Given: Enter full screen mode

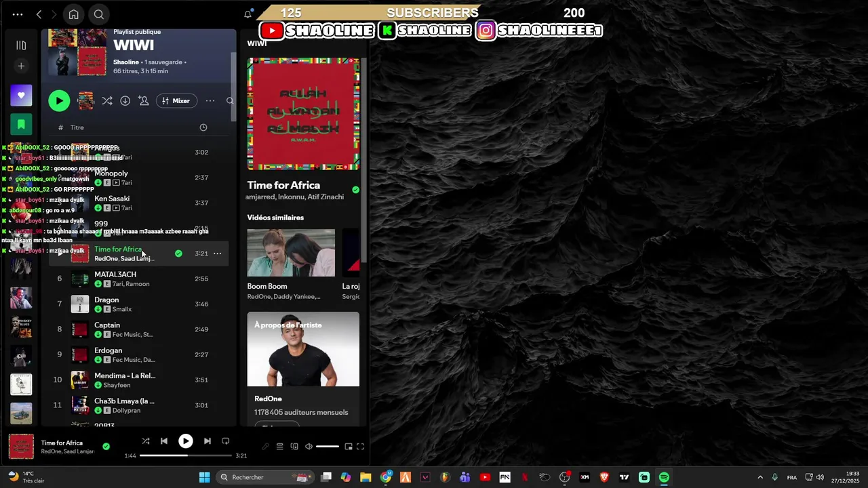Looking at the screenshot, I should (x=361, y=447).
